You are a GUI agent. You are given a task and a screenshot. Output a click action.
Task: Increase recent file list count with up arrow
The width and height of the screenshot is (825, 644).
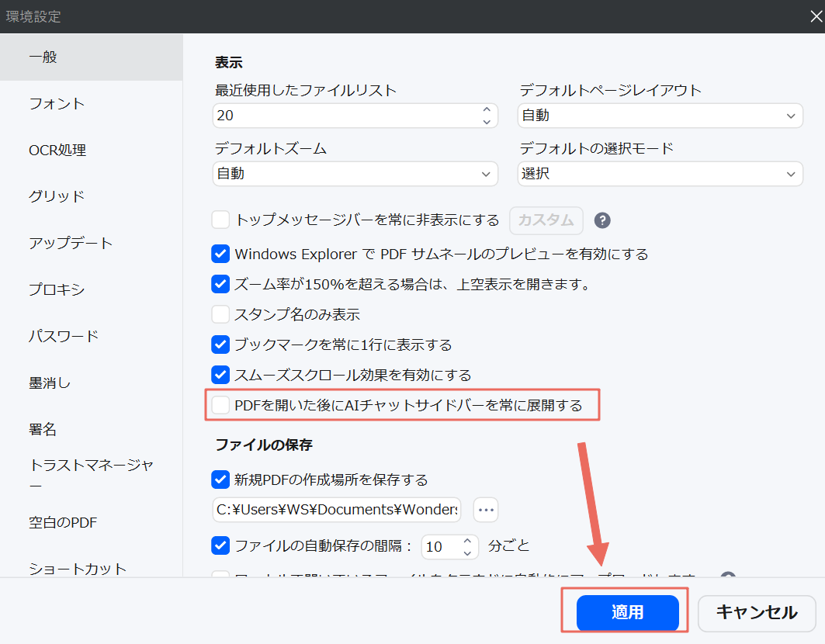[x=487, y=110]
